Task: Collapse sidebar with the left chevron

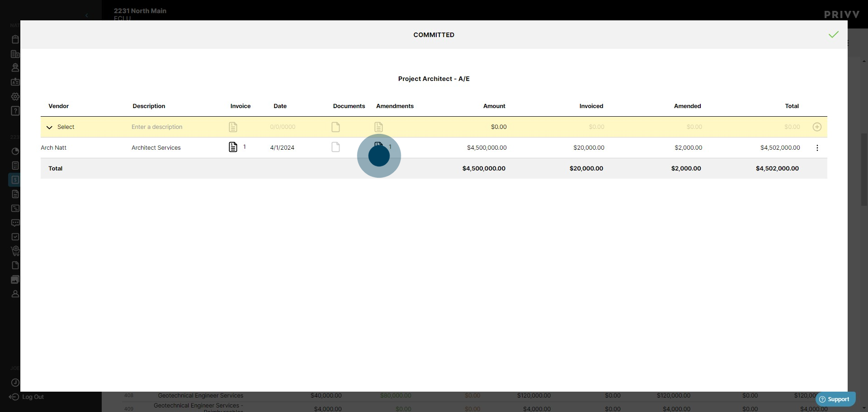Action: coord(86,15)
